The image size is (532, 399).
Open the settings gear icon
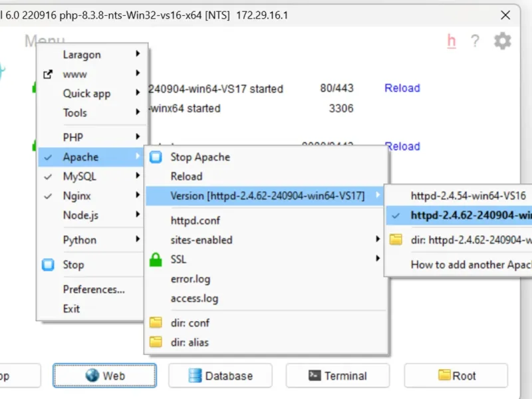coord(502,41)
